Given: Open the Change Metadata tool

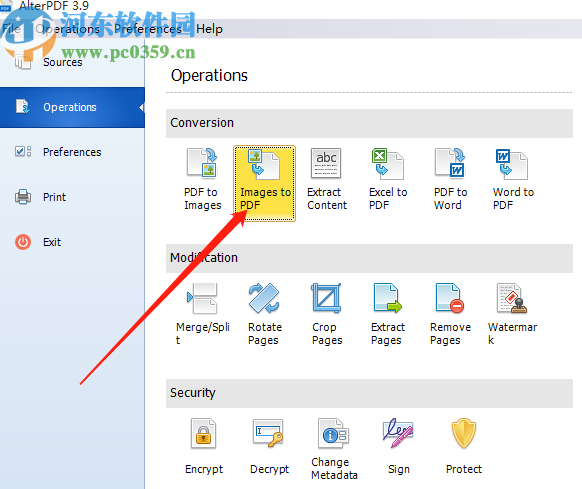Looking at the screenshot, I should tap(334, 449).
